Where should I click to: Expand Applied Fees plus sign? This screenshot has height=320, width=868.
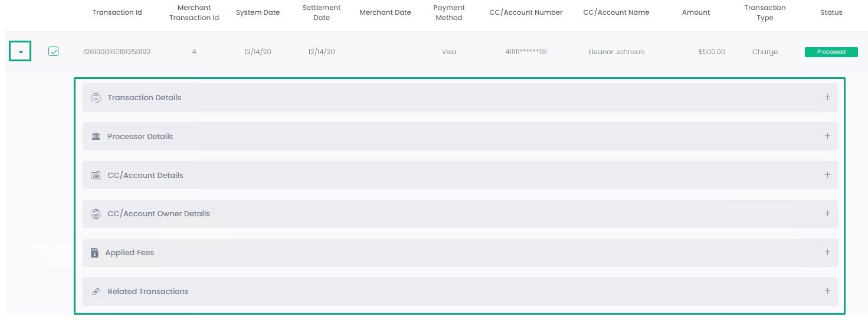pyautogui.click(x=827, y=252)
